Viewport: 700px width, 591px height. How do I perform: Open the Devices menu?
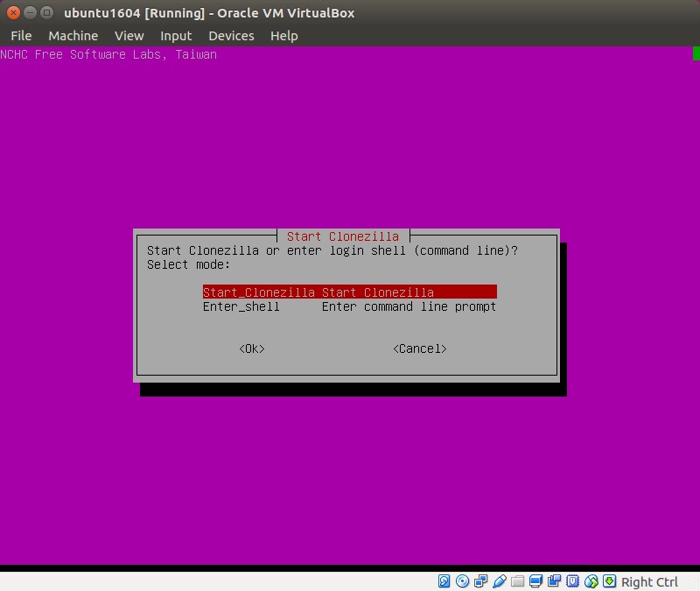pyautogui.click(x=231, y=36)
